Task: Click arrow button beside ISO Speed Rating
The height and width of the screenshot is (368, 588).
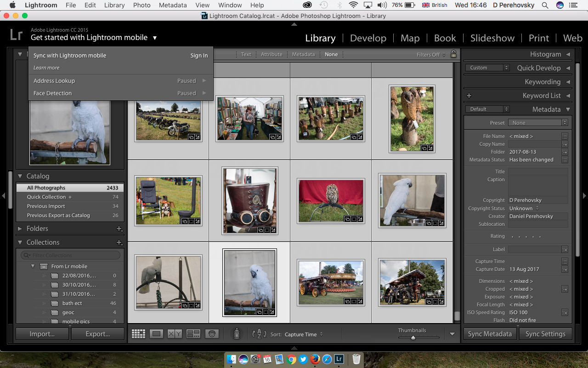Action: [x=565, y=312]
